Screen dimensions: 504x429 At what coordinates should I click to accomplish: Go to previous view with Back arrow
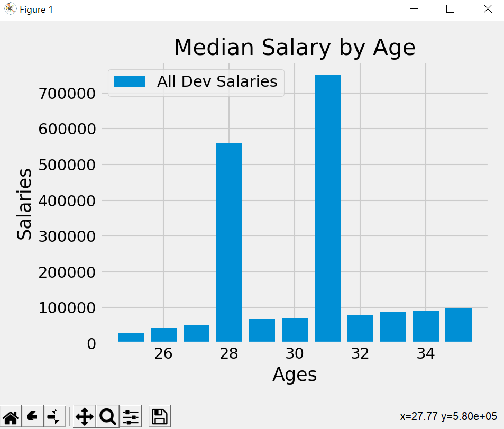tap(32, 416)
